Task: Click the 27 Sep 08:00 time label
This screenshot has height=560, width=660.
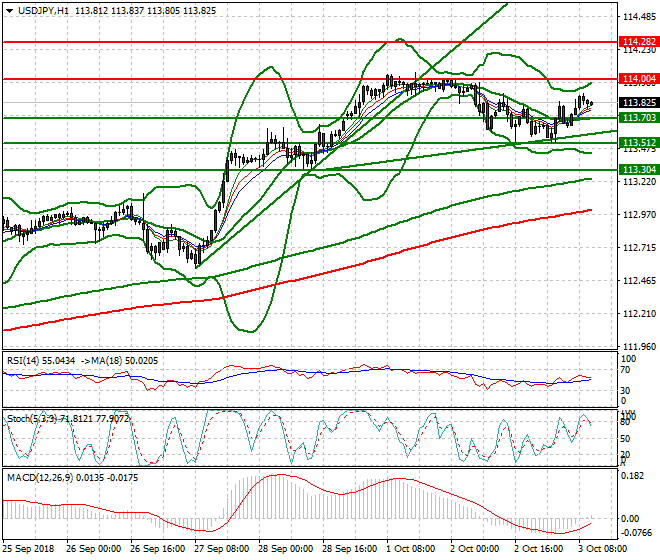Action: (222, 549)
